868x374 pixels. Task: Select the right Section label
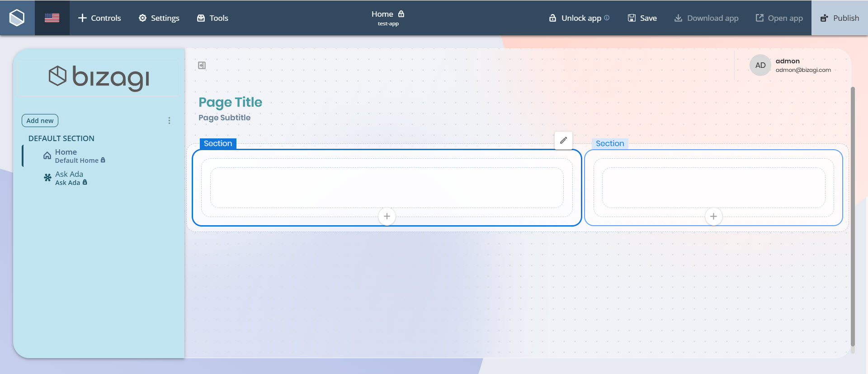[x=609, y=144]
